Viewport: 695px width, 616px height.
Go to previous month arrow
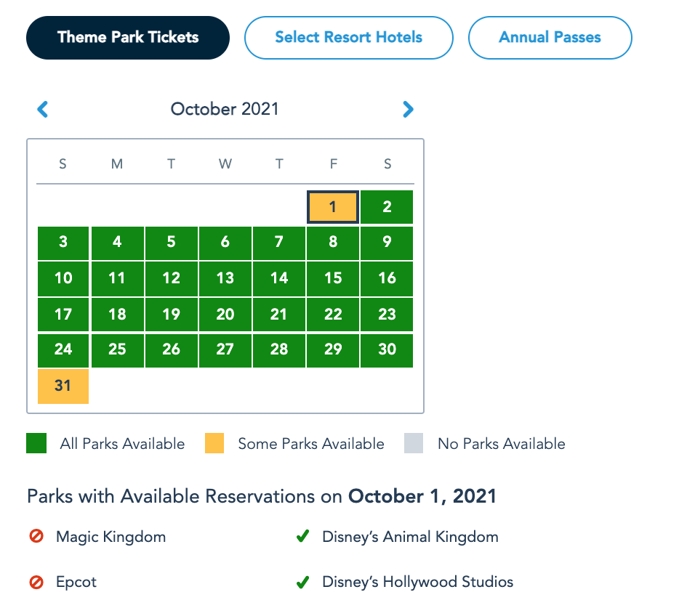[x=43, y=110]
